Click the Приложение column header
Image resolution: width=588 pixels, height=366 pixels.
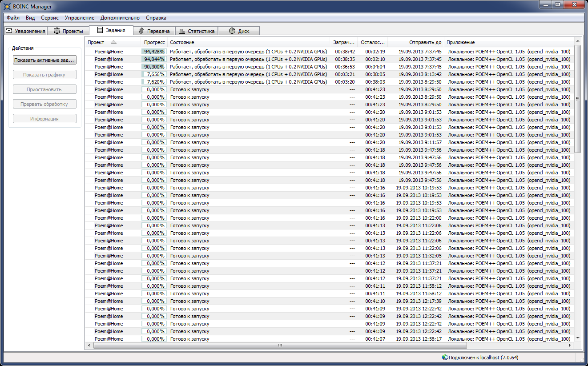click(509, 42)
